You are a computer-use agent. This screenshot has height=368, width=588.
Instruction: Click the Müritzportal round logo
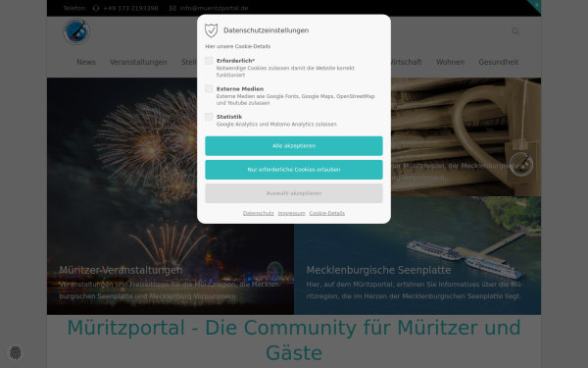(76, 32)
